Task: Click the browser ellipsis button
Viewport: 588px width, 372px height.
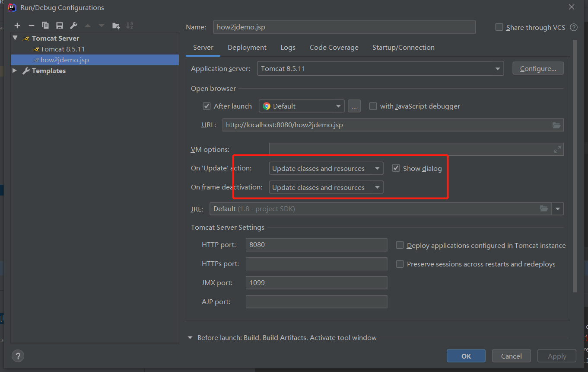Action: point(354,106)
